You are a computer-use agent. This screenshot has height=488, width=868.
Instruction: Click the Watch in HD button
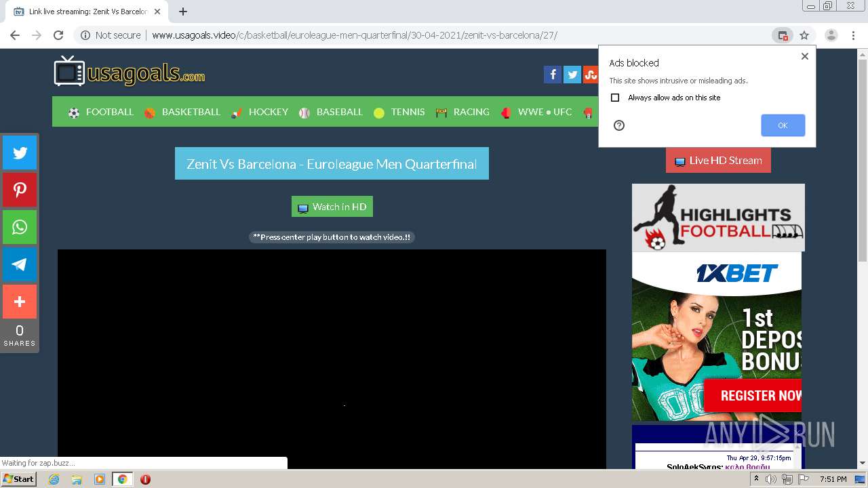[332, 207]
